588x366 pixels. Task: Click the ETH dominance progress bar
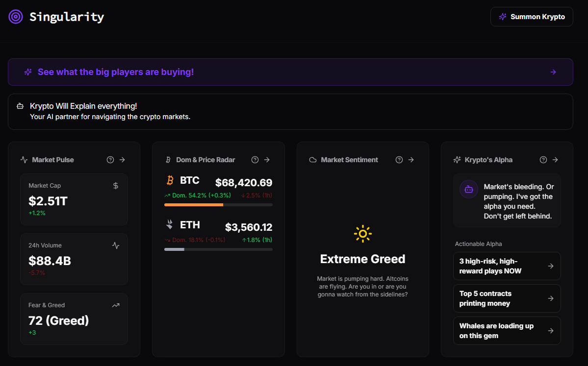click(218, 249)
